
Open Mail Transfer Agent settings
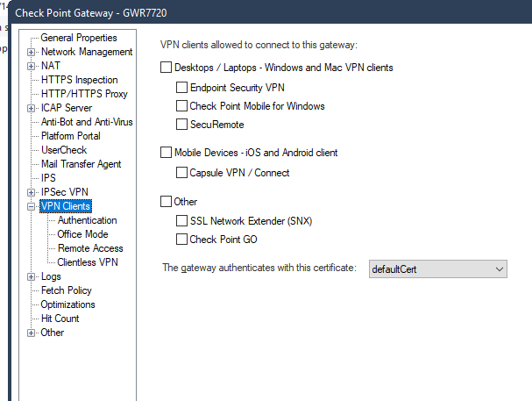pos(82,164)
